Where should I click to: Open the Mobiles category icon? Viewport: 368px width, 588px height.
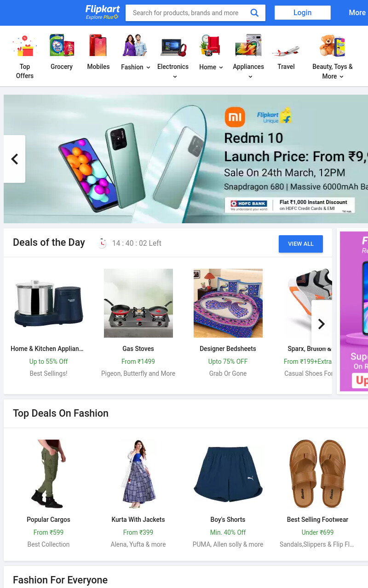coord(98,45)
